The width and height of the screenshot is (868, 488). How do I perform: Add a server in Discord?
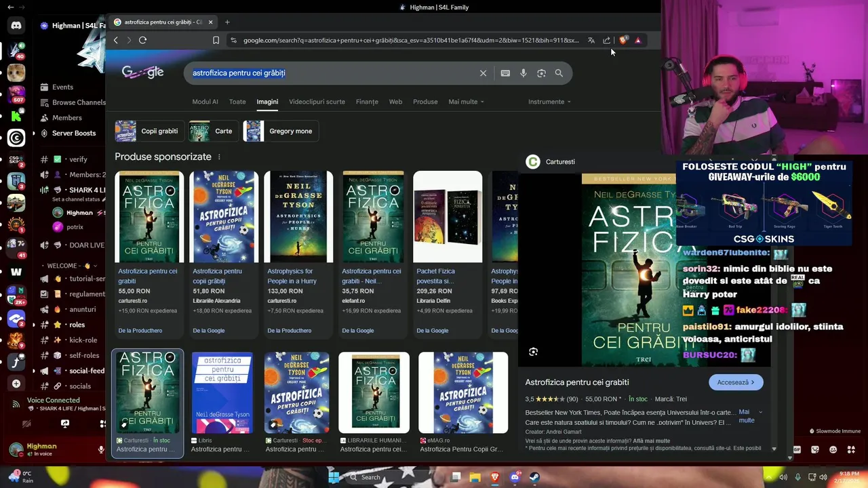[x=16, y=384]
